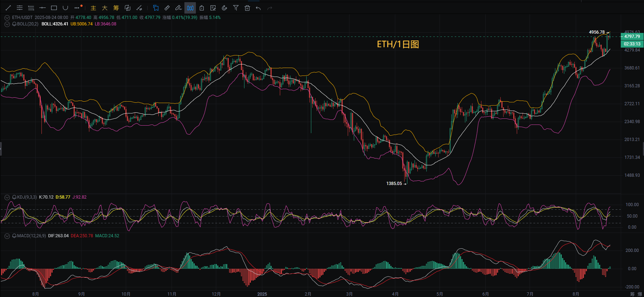
Task: Select the parallel lines with center tool
Action: (20, 8)
